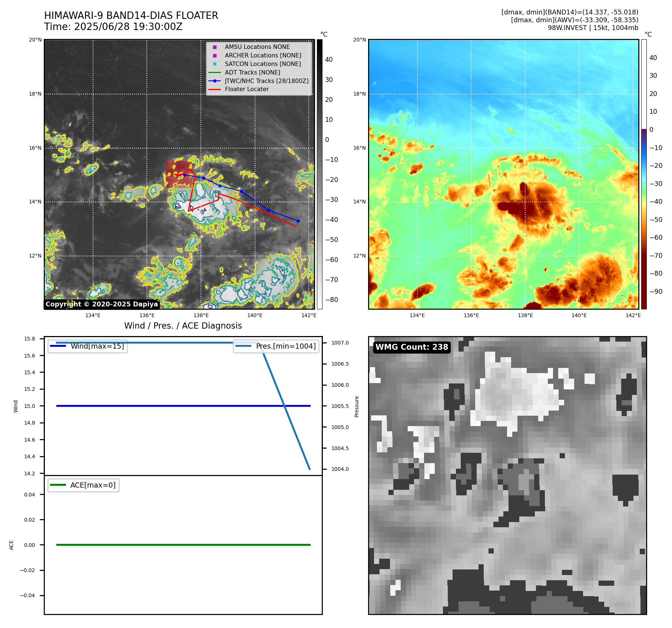Click the HIMAWARI-9 BAND14-DIAS FLOATER title
Viewport: 672px width, 628px height.
(131, 16)
